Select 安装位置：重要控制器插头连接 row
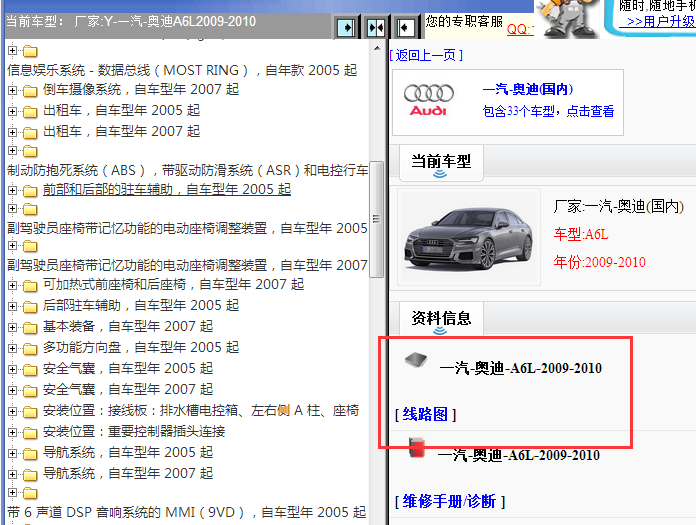Viewport: 696px width, 525px height. coord(134,431)
